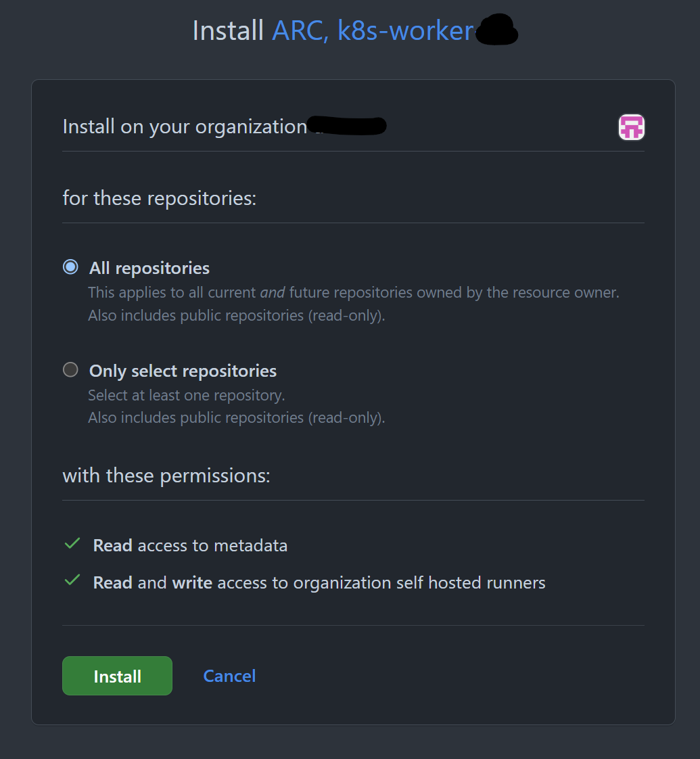Select the All repositories radio button
This screenshot has width=700, height=759.
[x=71, y=267]
